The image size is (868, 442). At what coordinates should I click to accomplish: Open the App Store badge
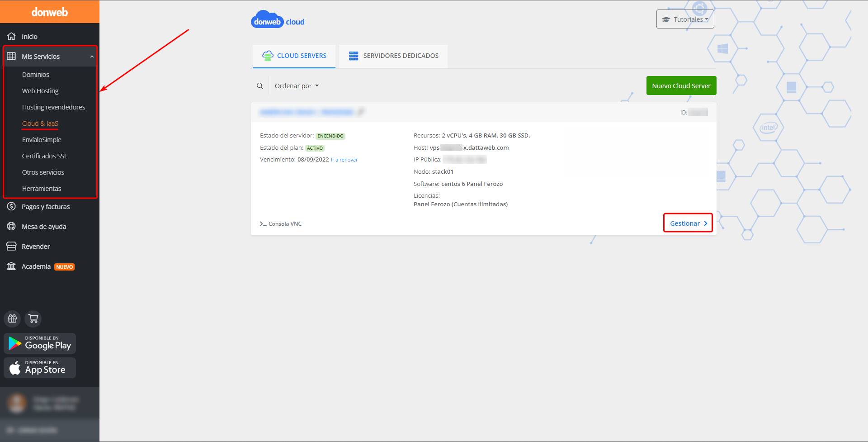(40, 368)
